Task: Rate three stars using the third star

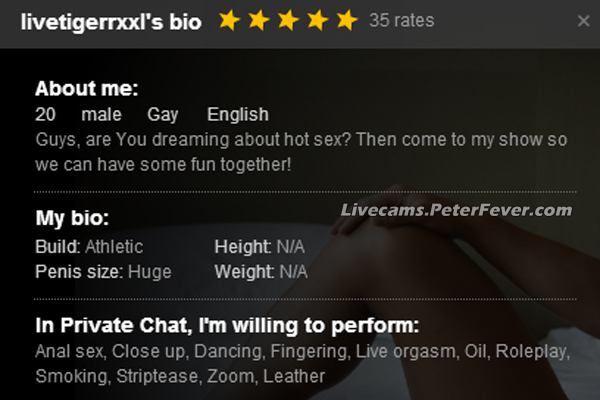Action: (288, 20)
